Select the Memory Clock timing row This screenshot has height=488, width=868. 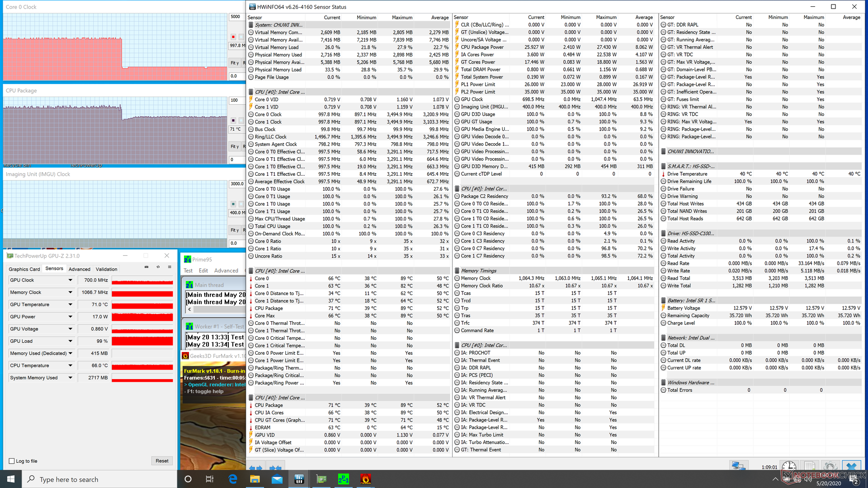(x=554, y=278)
